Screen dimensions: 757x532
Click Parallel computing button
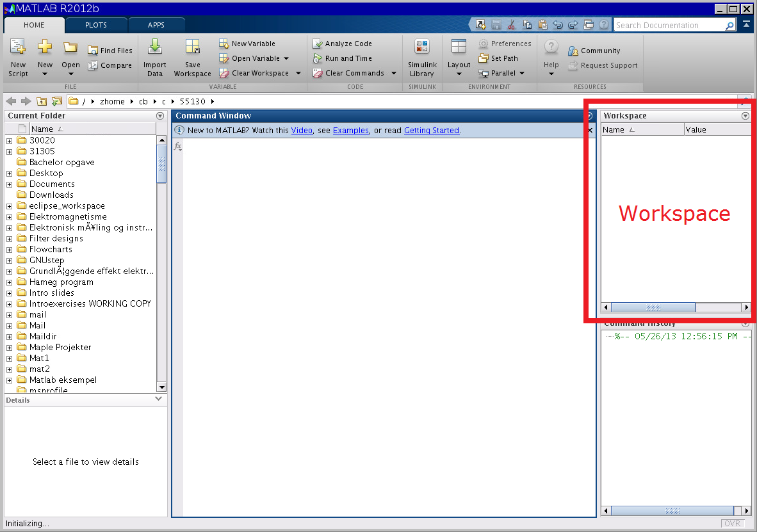pos(497,73)
